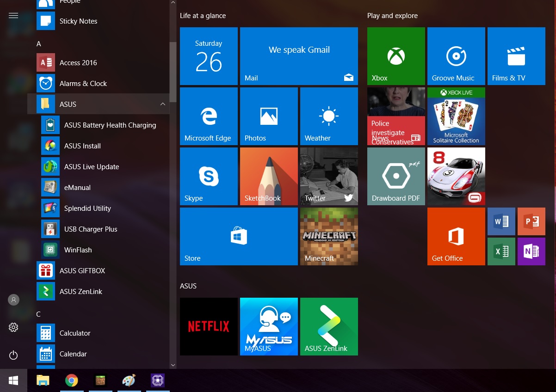Click the ASUS folder entry
Viewport: 556px width, 392px height.
click(99, 104)
